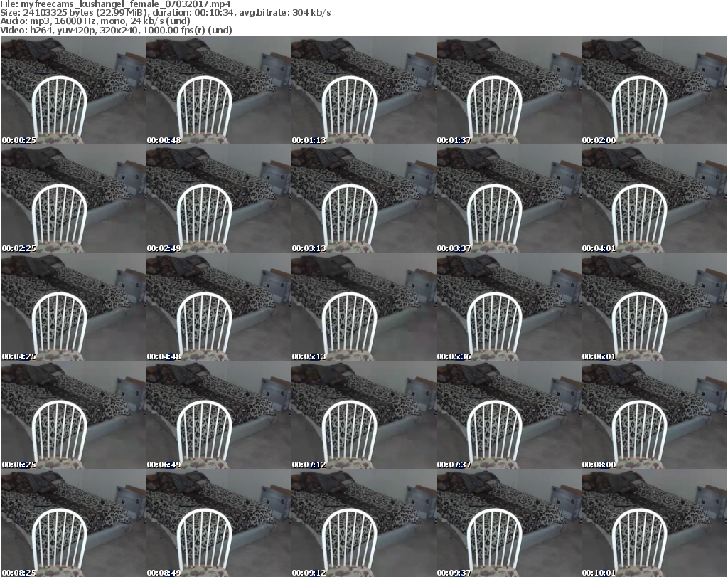Select the thumbnail at 00:02:00
This screenshot has width=728, height=577.
(x=654, y=90)
